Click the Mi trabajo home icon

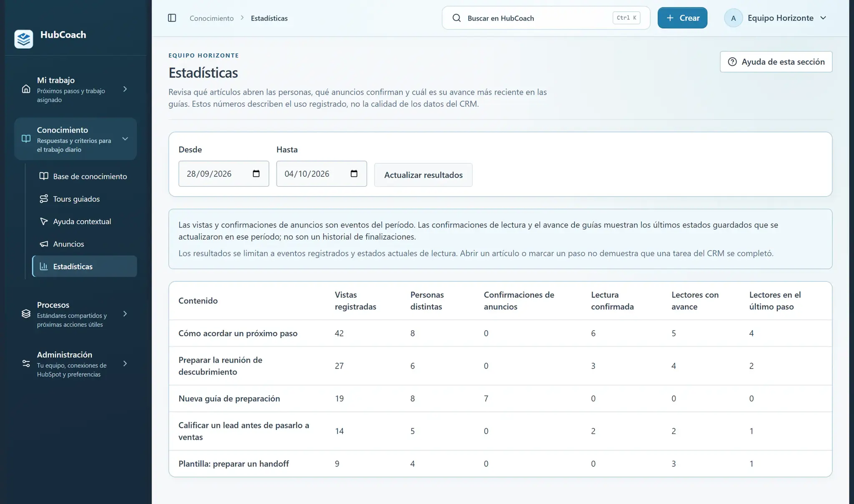point(26,89)
